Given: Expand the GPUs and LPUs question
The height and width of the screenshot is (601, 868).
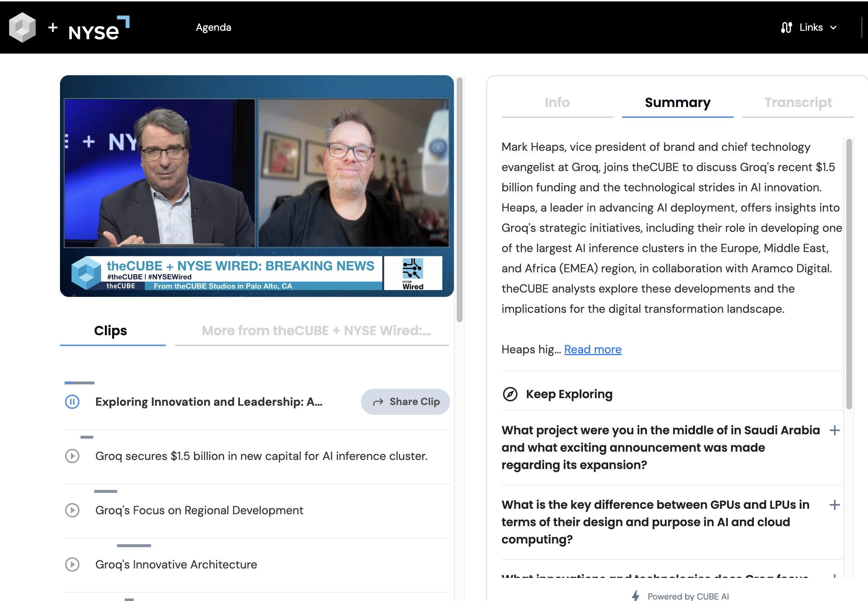Looking at the screenshot, I should coord(834,505).
